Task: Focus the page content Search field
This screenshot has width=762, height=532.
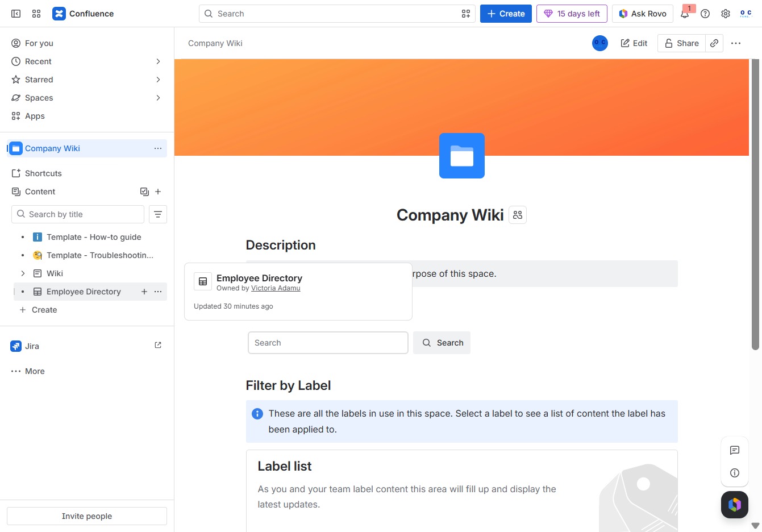Action: click(328, 343)
